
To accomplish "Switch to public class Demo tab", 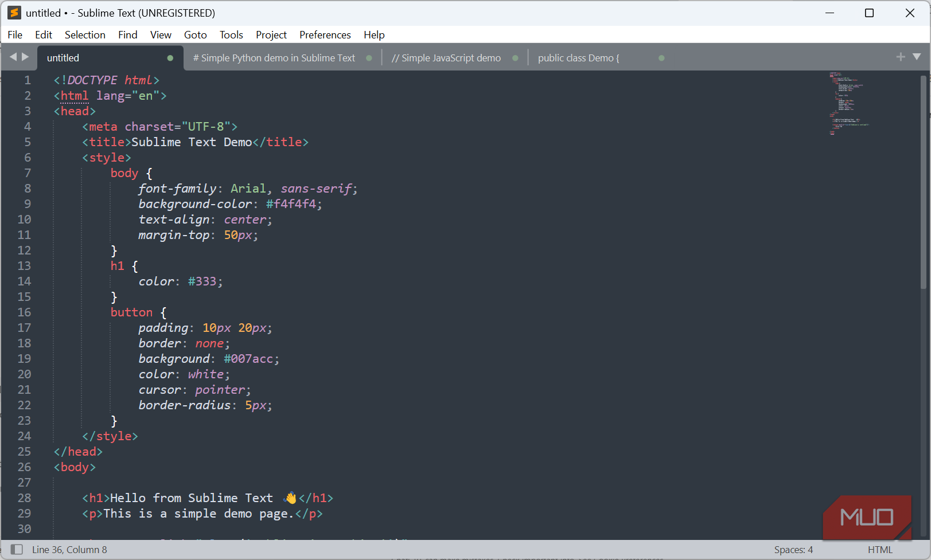I will [x=578, y=58].
